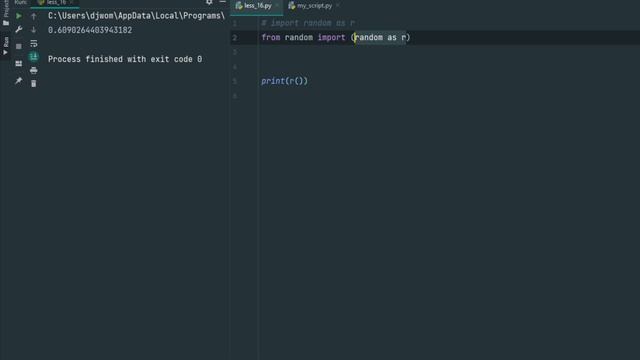640x360 pixels.
Task: Stop the running process square icon
Action: (19, 47)
